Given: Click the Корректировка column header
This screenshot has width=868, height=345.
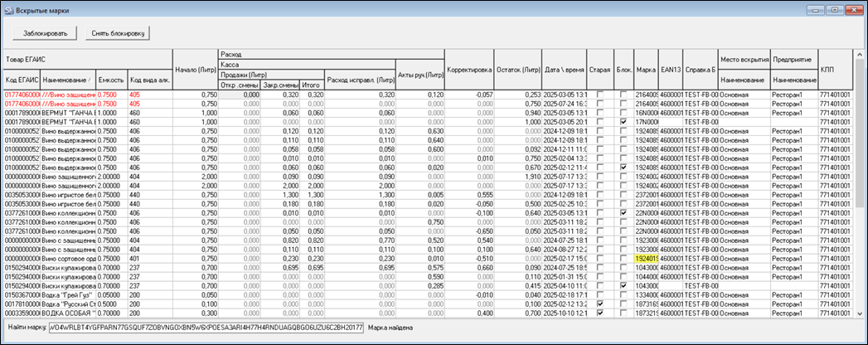Looking at the screenshot, I should 469,69.
